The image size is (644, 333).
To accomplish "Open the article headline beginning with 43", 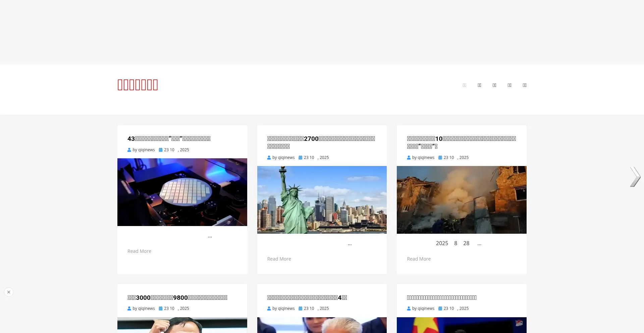I will pos(169,139).
